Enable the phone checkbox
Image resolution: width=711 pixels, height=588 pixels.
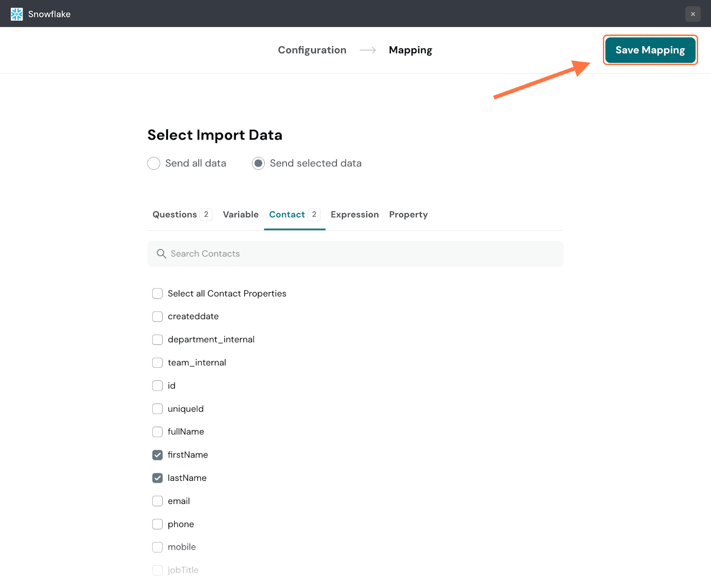click(x=157, y=524)
